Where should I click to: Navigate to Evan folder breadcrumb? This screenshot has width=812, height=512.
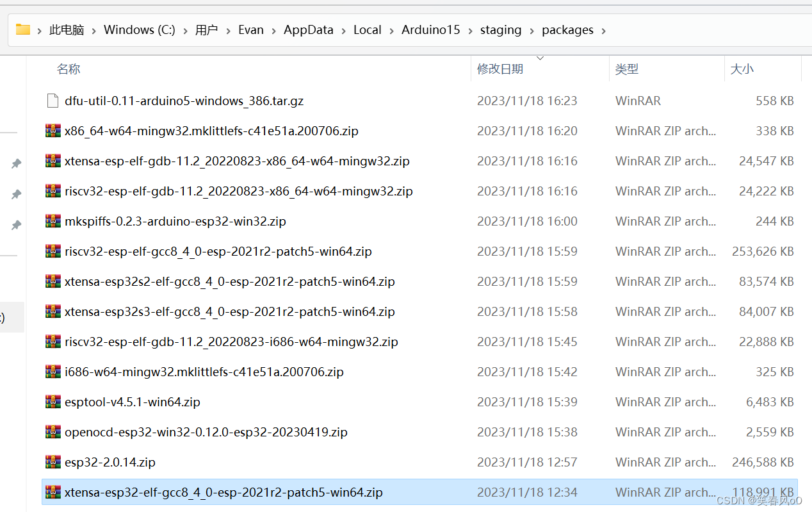[x=251, y=30]
